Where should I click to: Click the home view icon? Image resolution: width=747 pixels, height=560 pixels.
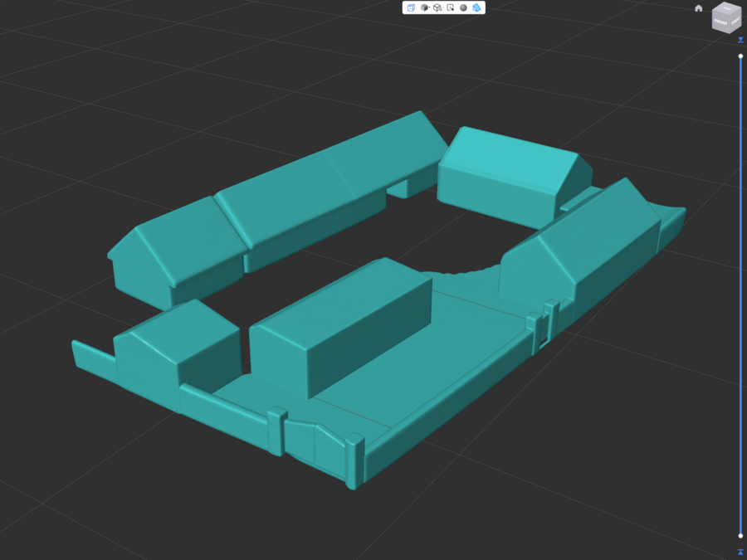(698, 8)
